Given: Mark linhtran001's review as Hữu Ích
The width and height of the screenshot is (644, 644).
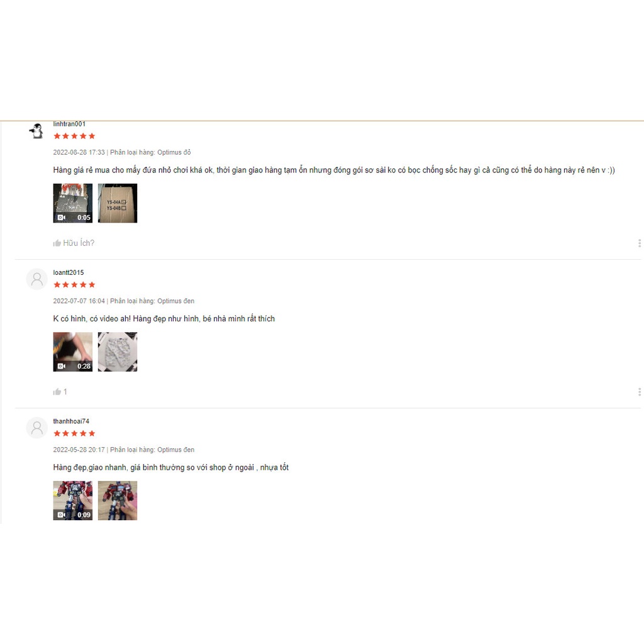Looking at the screenshot, I should (74, 243).
